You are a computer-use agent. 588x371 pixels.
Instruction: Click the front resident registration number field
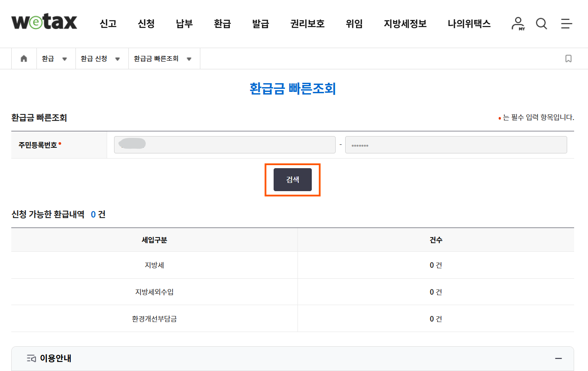point(224,144)
